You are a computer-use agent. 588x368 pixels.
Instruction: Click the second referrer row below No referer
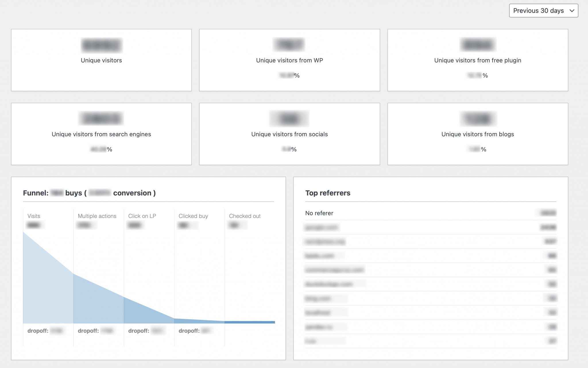click(x=325, y=241)
